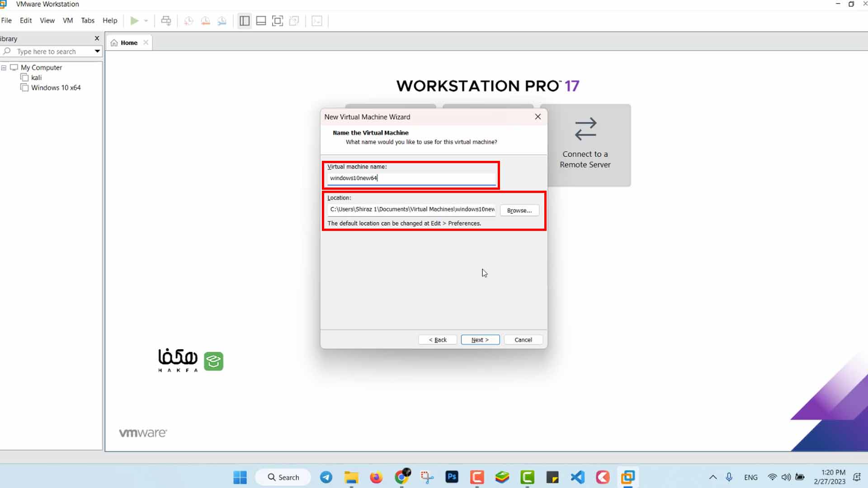This screenshot has height=488, width=868.
Task: Click the Browse button
Action: (x=519, y=211)
